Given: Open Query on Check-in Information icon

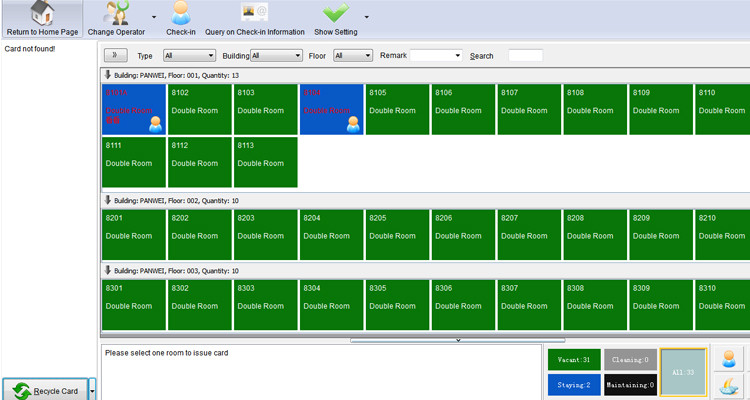Looking at the screenshot, I should pyautogui.click(x=254, y=12).
